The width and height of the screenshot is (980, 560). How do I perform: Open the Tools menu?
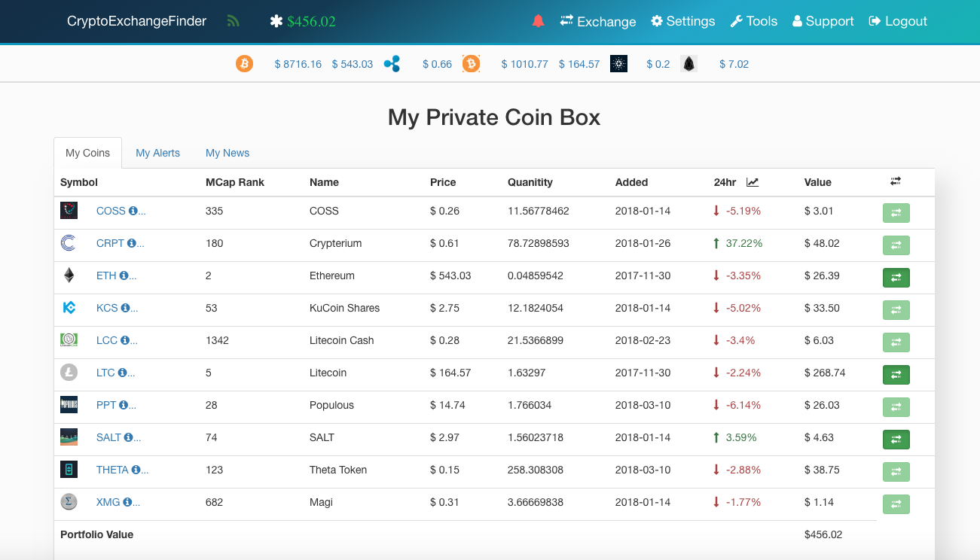(x=754, y=21)
